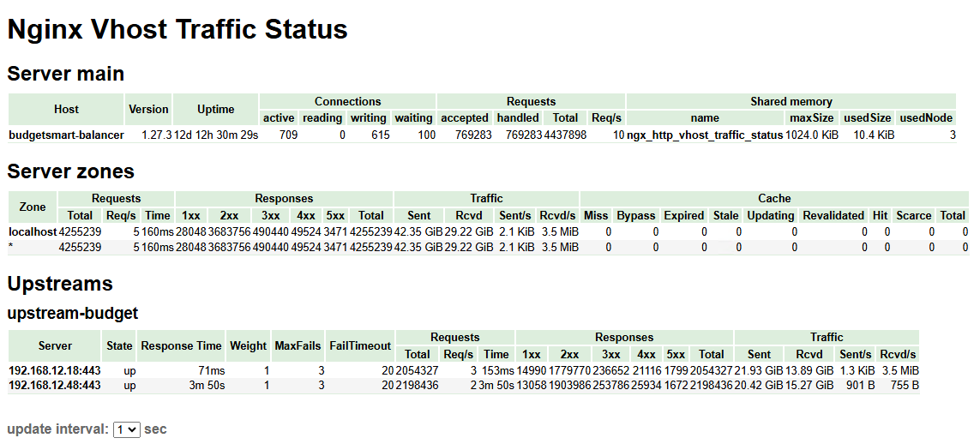Viewport: 980px width, 444px height.
Task: Select the 'Stale' cache column header
Action: click(x=725, y=215)
